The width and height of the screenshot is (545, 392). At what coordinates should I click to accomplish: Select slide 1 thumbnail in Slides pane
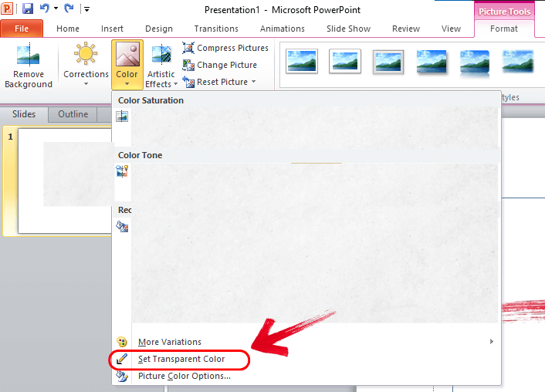(65, 181)
